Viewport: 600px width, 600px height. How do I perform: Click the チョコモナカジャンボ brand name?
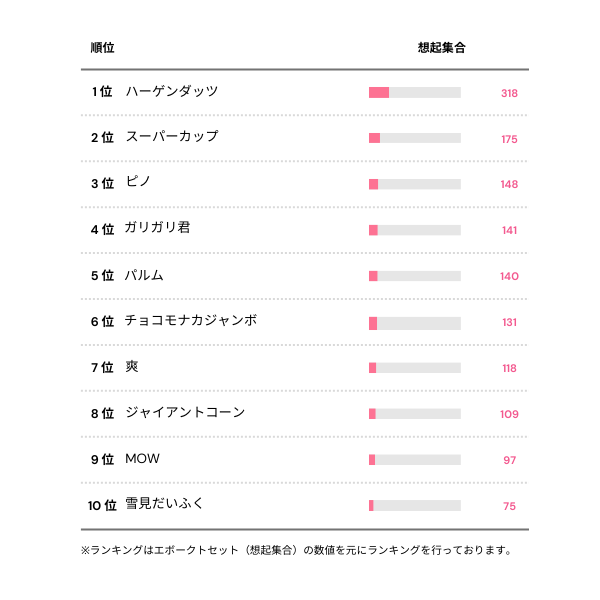(x=190, y=321)
